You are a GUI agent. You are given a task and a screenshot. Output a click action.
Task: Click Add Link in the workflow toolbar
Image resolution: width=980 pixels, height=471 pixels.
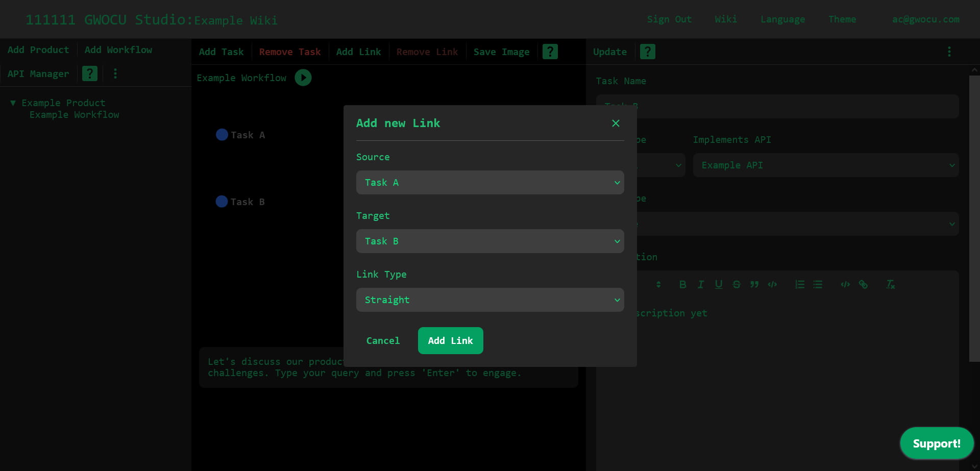[x=358, y=52]
